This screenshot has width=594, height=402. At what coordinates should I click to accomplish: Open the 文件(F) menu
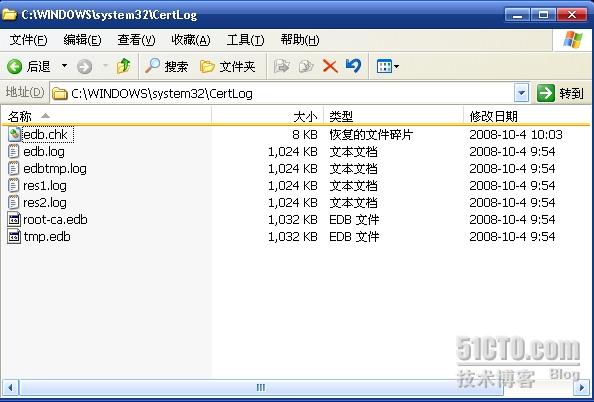28,40
